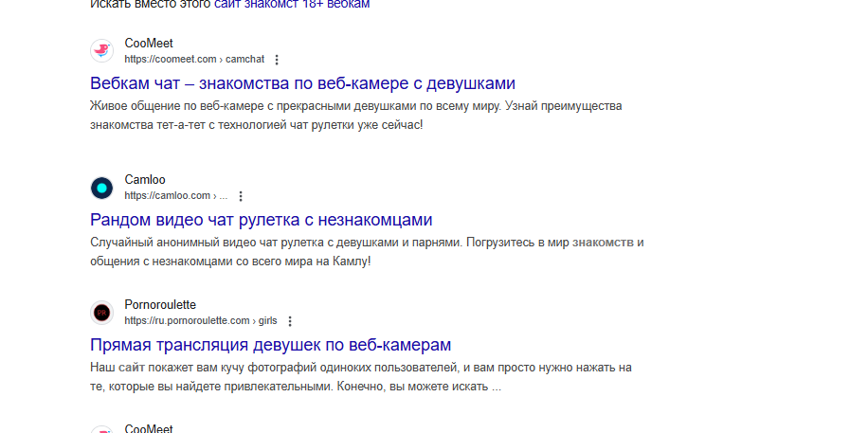
Task: Open result 'Рандом видео чат рулетка с незнакомцами'
Action: (x=262, y=220)
